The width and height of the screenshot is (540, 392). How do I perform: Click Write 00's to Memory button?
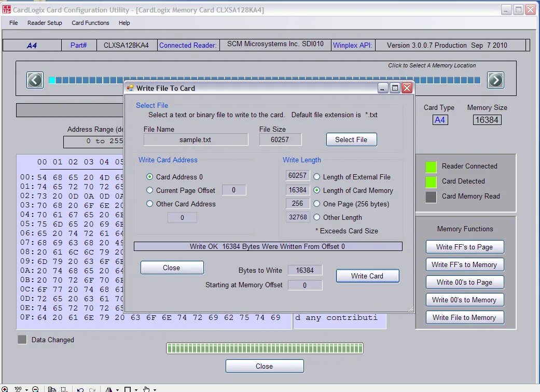tap(465, 300)
